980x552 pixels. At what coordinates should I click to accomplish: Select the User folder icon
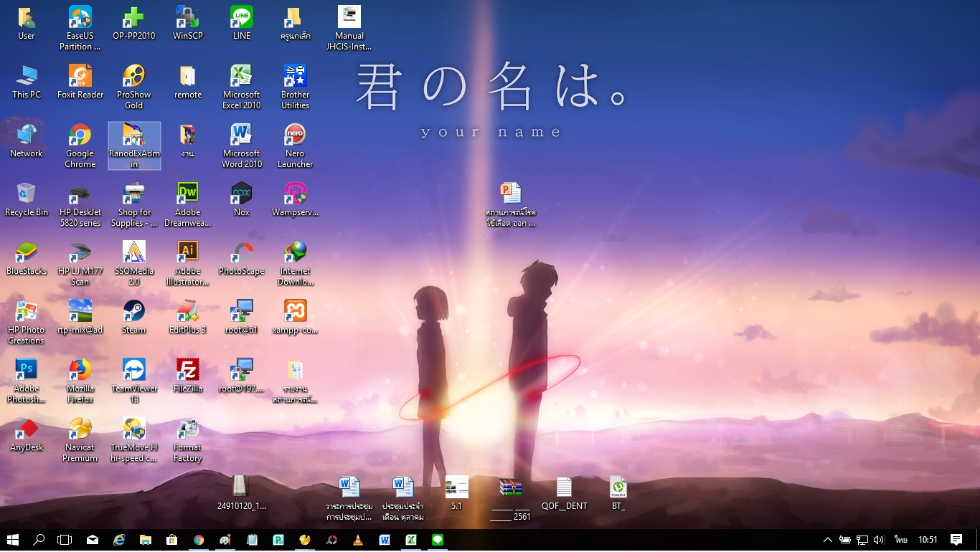(x=27, y=23)
